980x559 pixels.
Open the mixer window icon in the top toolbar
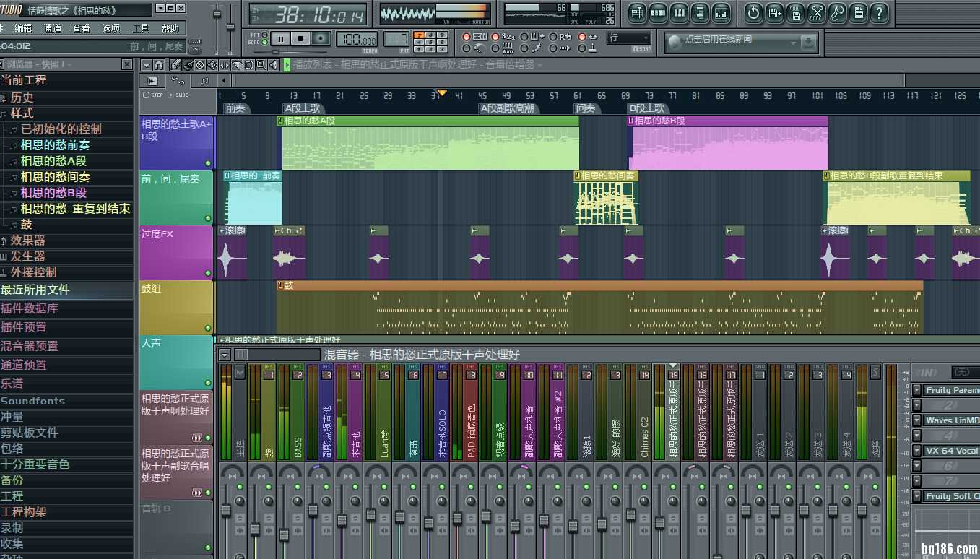(x=721, y=12)
